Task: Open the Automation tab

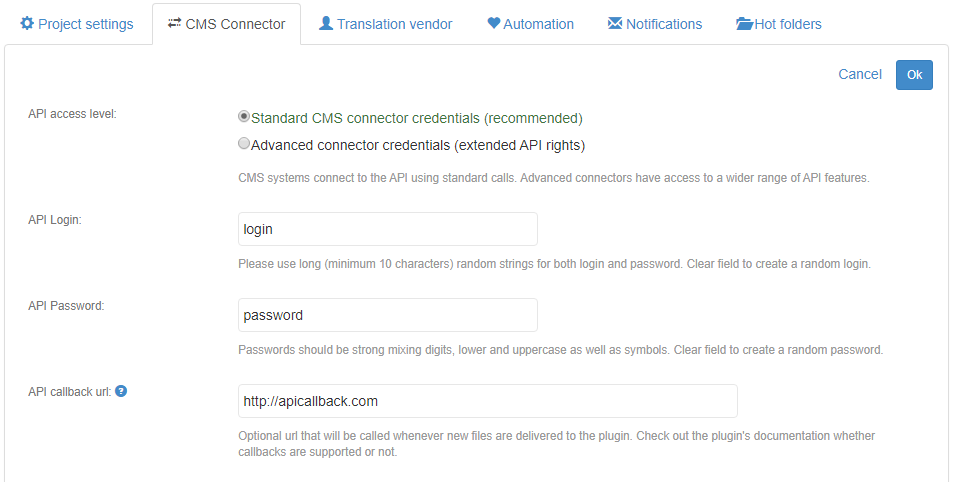Action: point(531,24)
